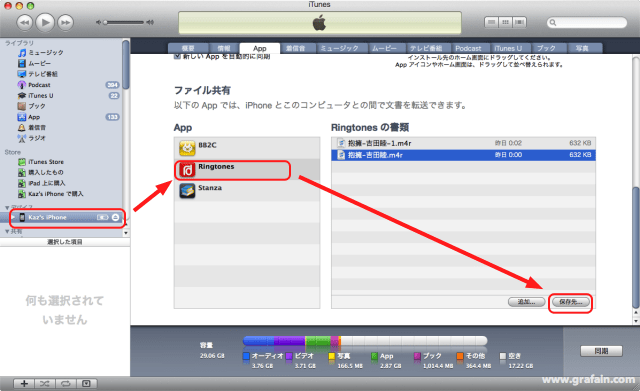
Task: Click the Save to (保存先) button
Action: pyautogui.click(x=571, y=302)
